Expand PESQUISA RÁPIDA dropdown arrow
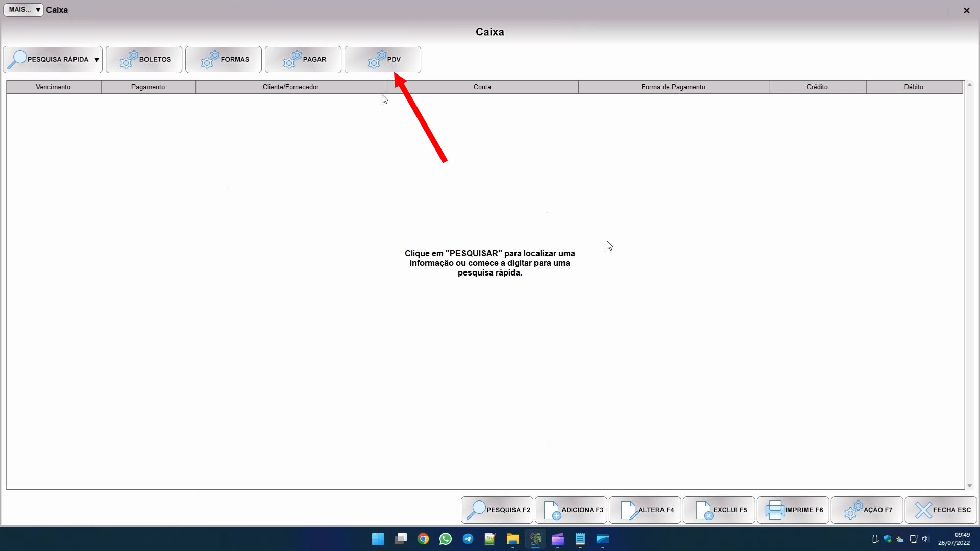Screen dimensions: 980x551 pos(96,60)
